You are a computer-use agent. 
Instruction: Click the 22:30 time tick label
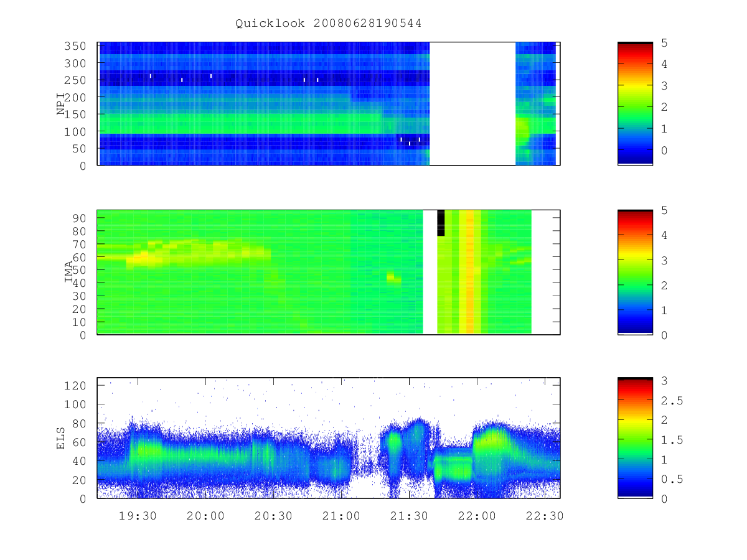[x=545, y=516]
